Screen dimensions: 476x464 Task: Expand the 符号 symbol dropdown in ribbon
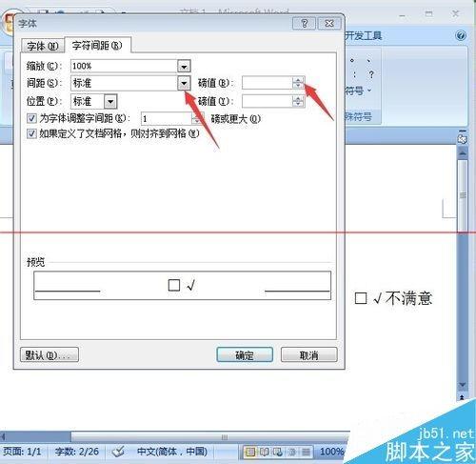pyautogui.click(x=358, y=91)
